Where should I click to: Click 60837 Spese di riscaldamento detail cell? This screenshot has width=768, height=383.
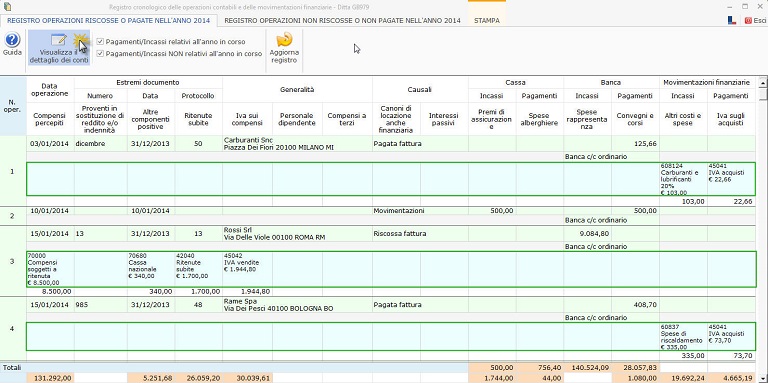point(683,337)
